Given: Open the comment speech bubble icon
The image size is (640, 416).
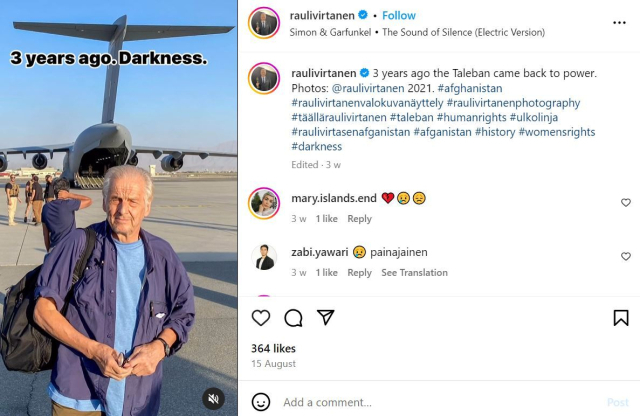Looking at the screenshot, I should (x=293, y=318).
